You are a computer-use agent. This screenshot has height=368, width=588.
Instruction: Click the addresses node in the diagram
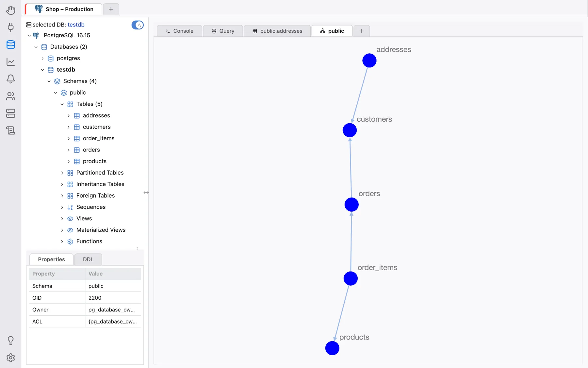pyautogui.click(x=369, y=61)
